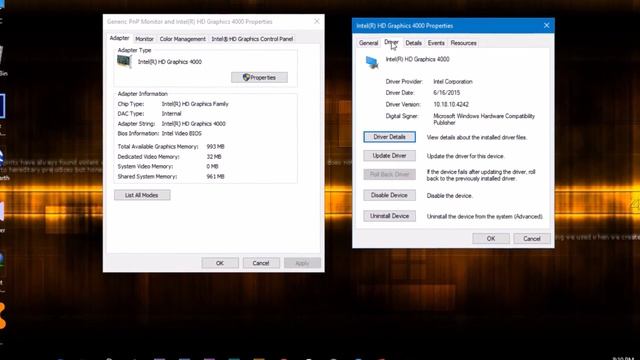The image size is (640, 360).
Task: Select the driver version 10.18.10.4242 text
Action: pos(451,104)
